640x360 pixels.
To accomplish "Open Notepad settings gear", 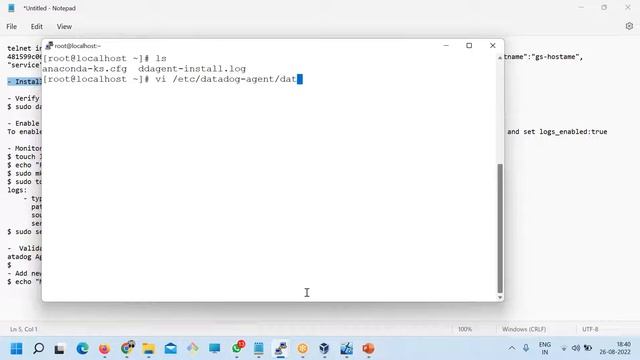I will pos(629,26).
